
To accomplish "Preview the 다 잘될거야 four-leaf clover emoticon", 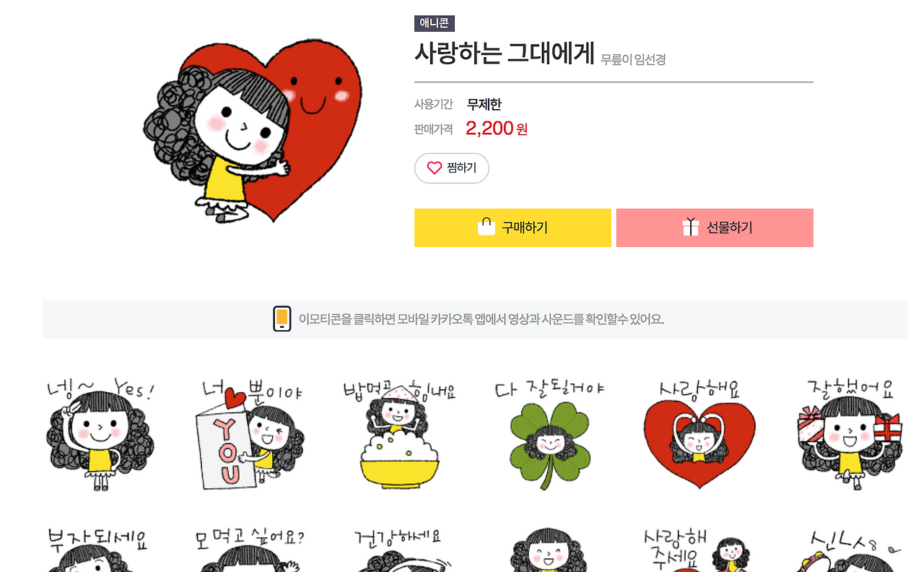I will (x=549, y=433).
